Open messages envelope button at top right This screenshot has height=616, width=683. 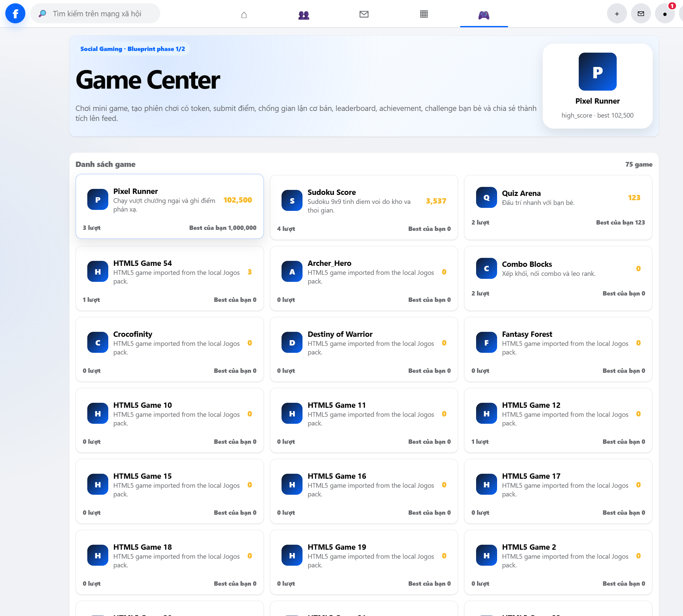pyautogui.click(x=641, y=14)
